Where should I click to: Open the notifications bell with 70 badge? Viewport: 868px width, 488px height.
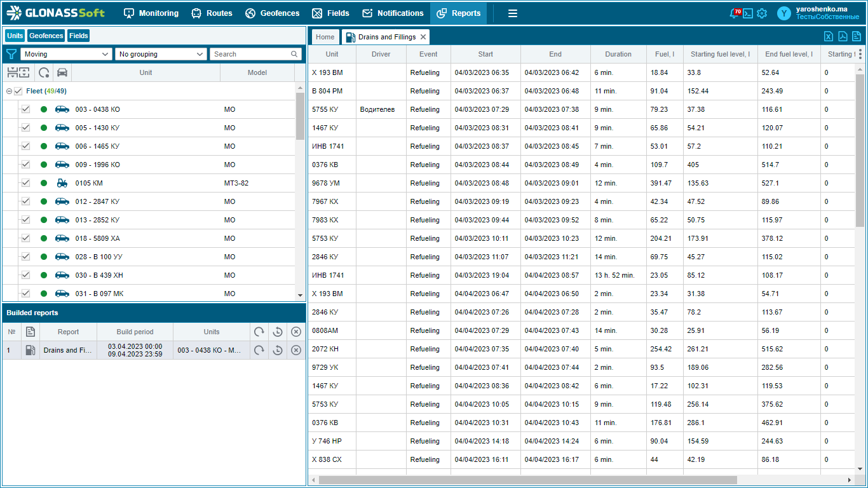[734, 13]
